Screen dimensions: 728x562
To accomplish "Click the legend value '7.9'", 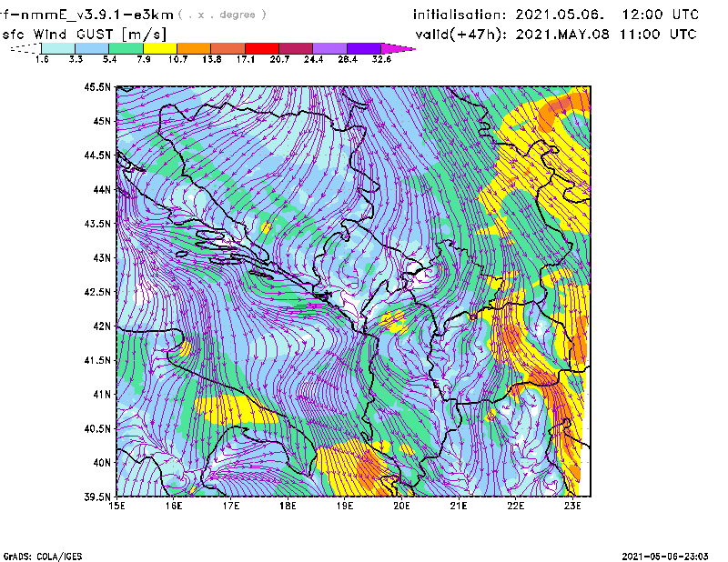I will click(x=144, y=59).
